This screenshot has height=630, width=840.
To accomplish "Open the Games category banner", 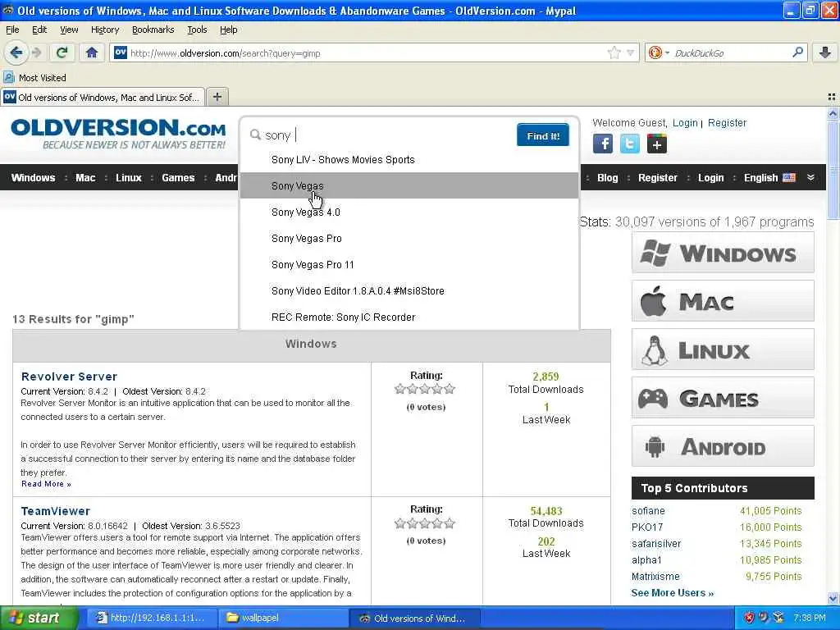I will (x=723, y=398).
